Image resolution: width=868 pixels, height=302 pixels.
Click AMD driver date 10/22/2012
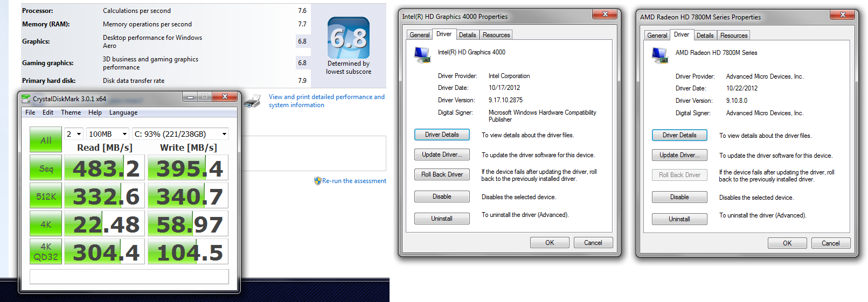pyautogui.click(x=742, y=88)
